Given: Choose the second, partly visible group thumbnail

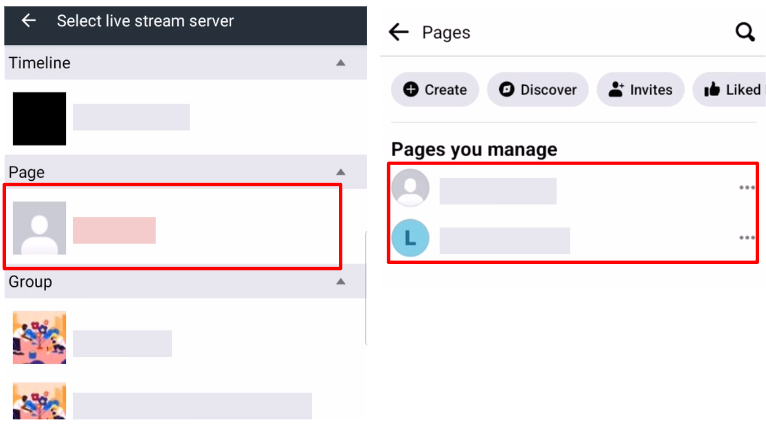Looking at the screenshot, I should click(x=40, y=401).
